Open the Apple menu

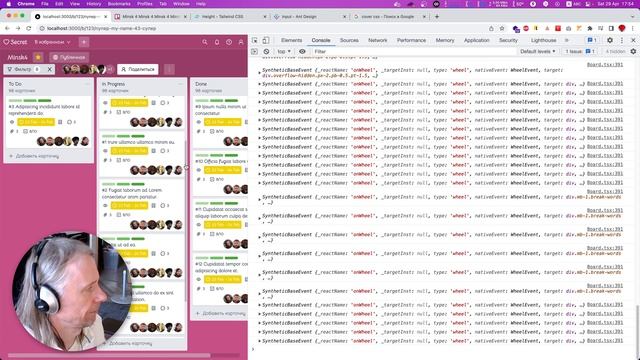pyautogui.click(x=8, y=4)
